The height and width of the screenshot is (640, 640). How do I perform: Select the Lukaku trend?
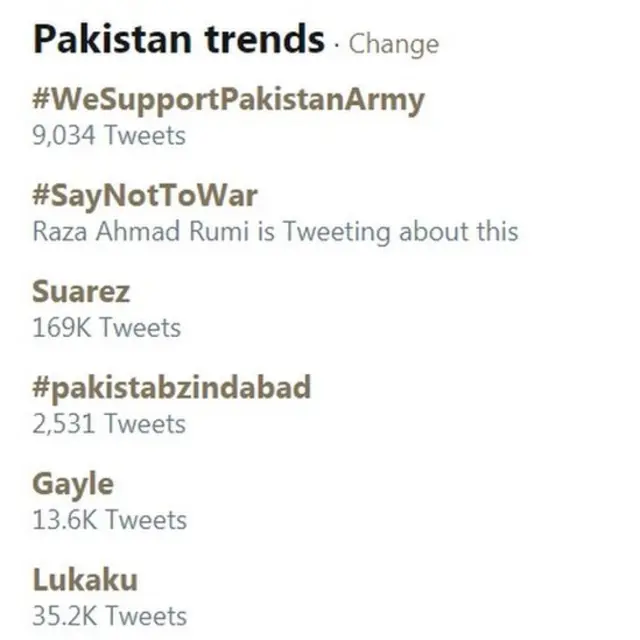pyautogui.click(x=85, y=580)
